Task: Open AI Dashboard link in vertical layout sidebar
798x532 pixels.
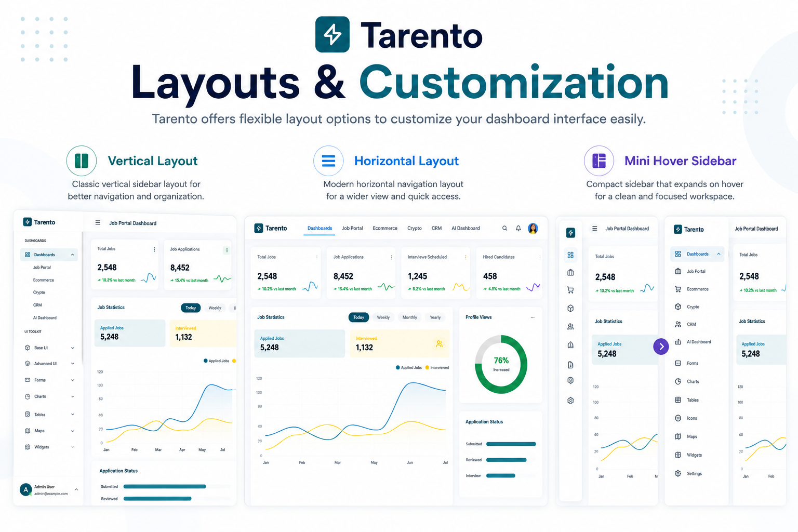Action: (x=45, y=318)
